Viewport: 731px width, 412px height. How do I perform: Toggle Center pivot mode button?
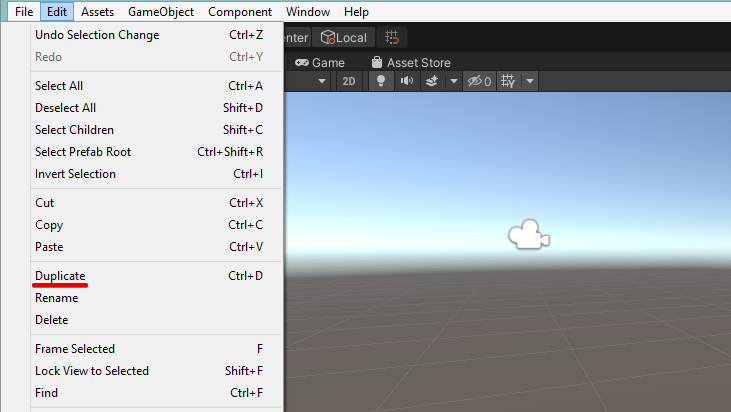click(x=297, y=37)
